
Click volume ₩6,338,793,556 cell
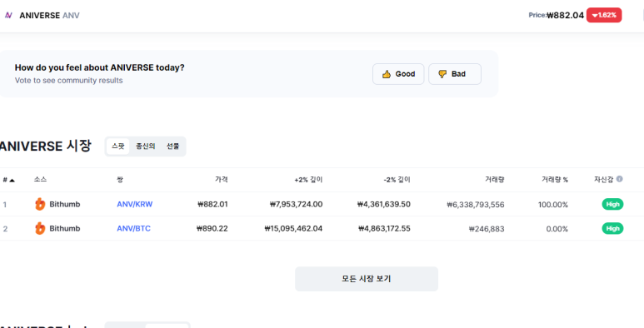[476, 205]
